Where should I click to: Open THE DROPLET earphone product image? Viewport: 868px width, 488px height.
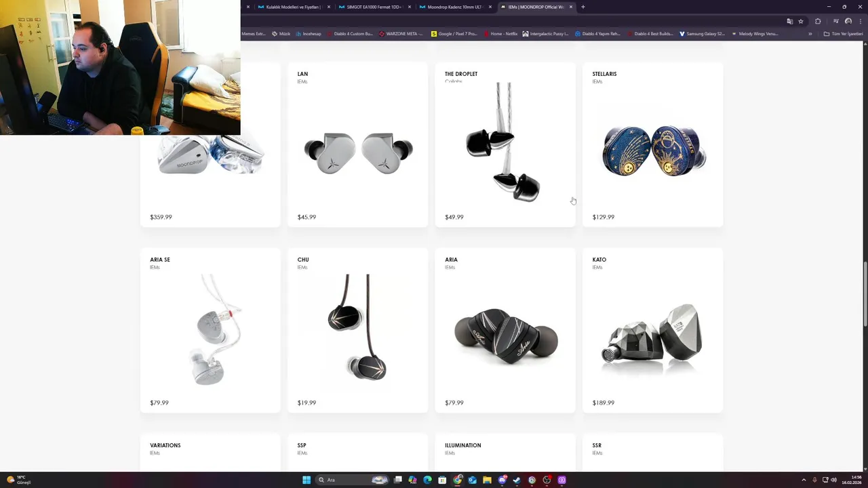pyautogui.click(x=504, y=143)
